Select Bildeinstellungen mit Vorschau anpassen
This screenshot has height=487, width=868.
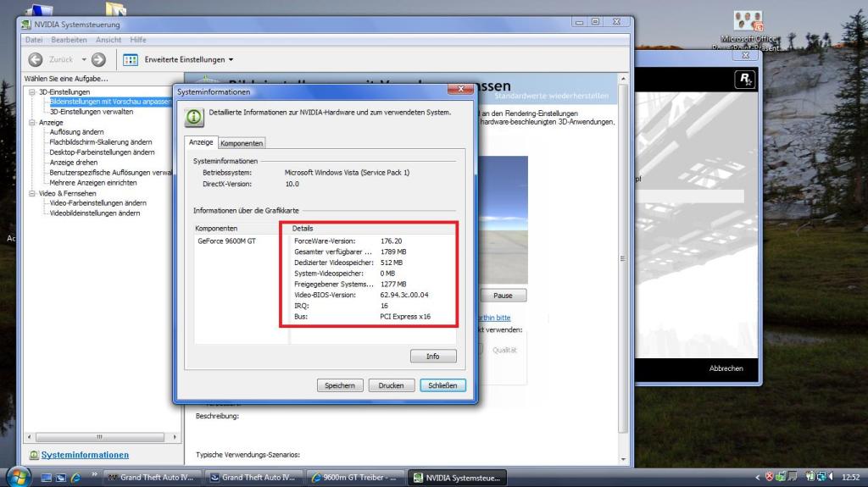point(109,102)
